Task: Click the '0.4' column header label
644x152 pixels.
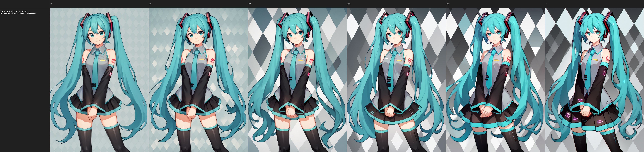Action: [x=250, y=4]
